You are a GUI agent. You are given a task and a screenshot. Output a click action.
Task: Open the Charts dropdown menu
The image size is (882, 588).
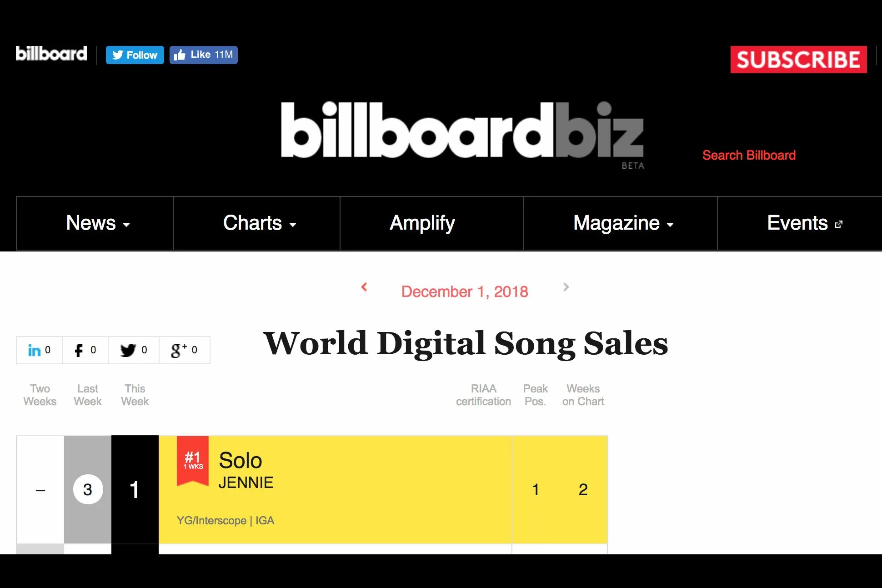pos(259,223)
